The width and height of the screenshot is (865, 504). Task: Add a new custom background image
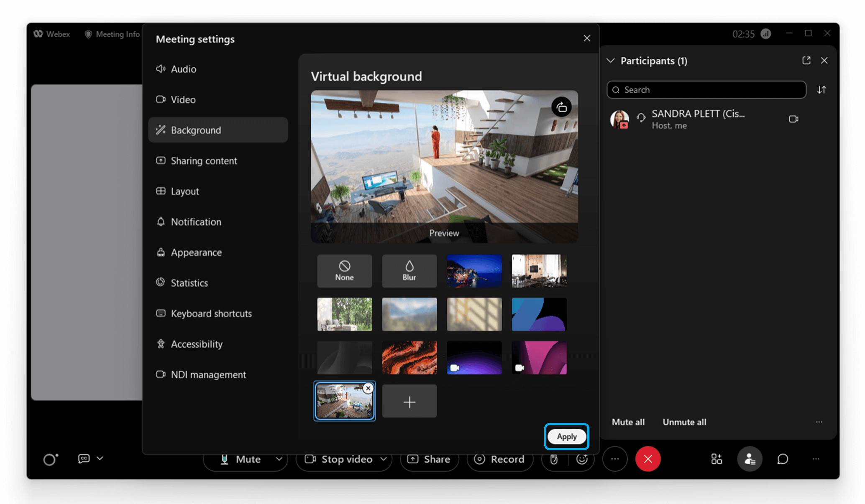pos(409,401)
